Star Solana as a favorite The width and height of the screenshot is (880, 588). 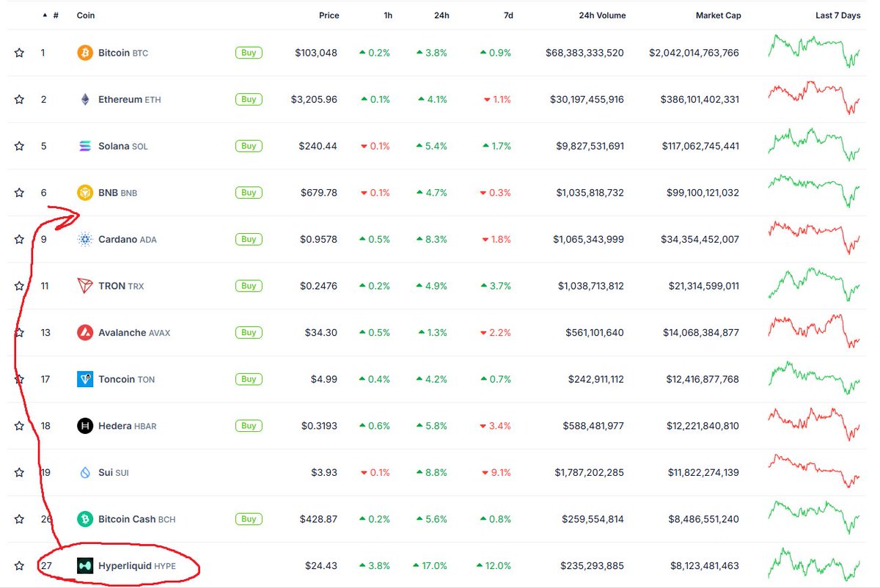click(x=19, y=146)
